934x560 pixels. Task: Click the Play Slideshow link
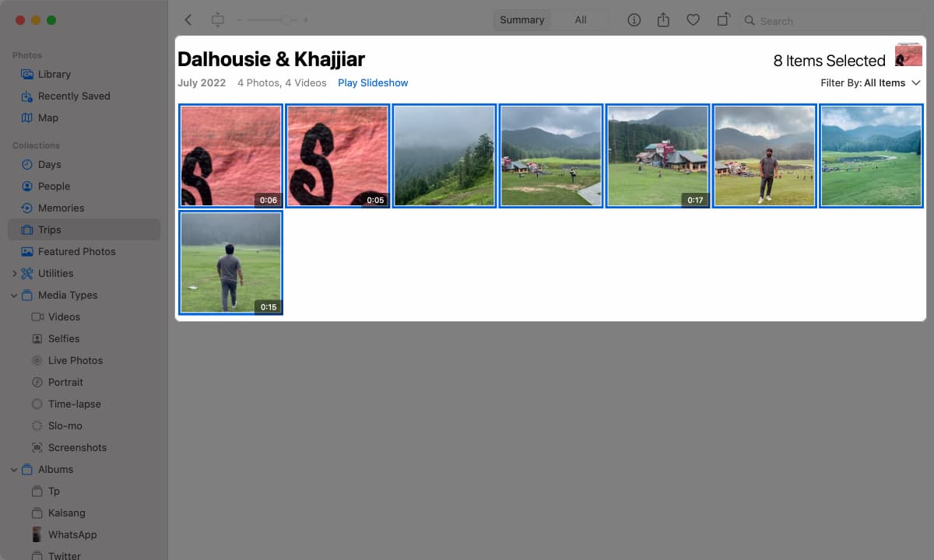[x=373, y=83]
